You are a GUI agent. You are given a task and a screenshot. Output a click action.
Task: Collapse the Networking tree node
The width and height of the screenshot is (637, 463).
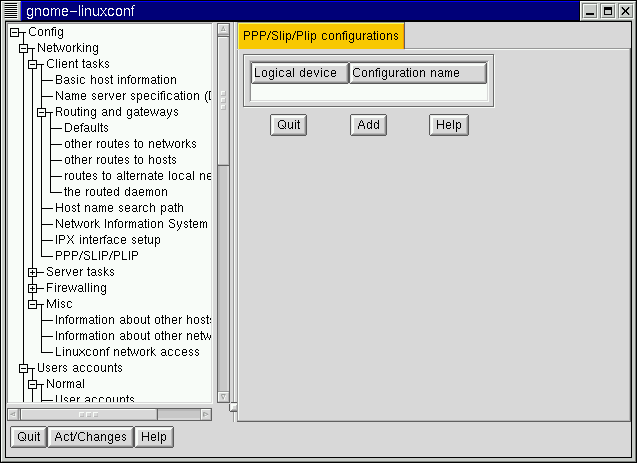(x=24, y=48)
